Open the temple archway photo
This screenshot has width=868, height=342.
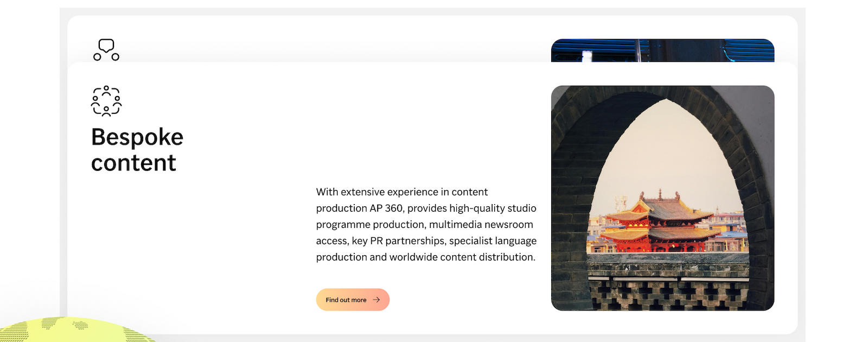662,198
